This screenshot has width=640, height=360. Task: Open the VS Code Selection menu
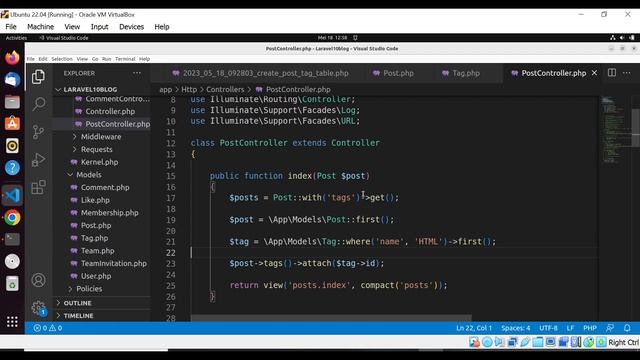(x=62, y=59)
